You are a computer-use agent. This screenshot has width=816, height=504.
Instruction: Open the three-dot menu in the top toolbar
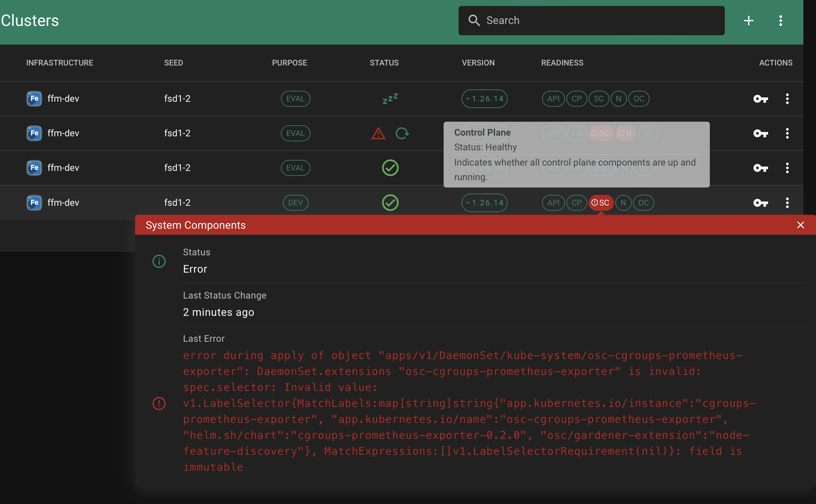tap(781, 21)
